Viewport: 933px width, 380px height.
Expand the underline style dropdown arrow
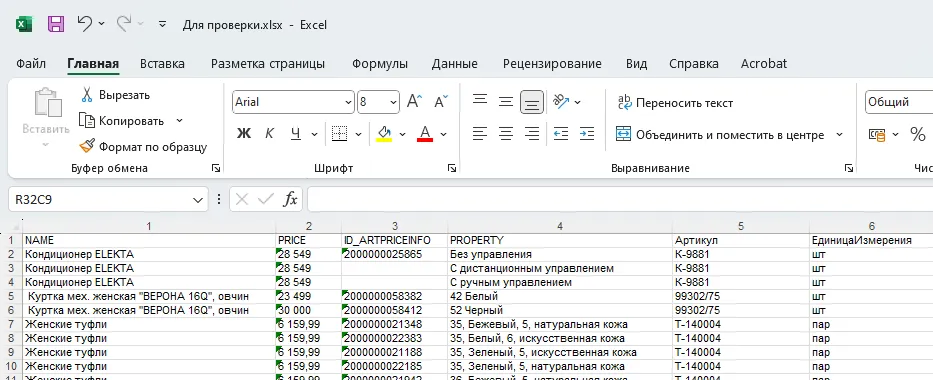point(314,134)
